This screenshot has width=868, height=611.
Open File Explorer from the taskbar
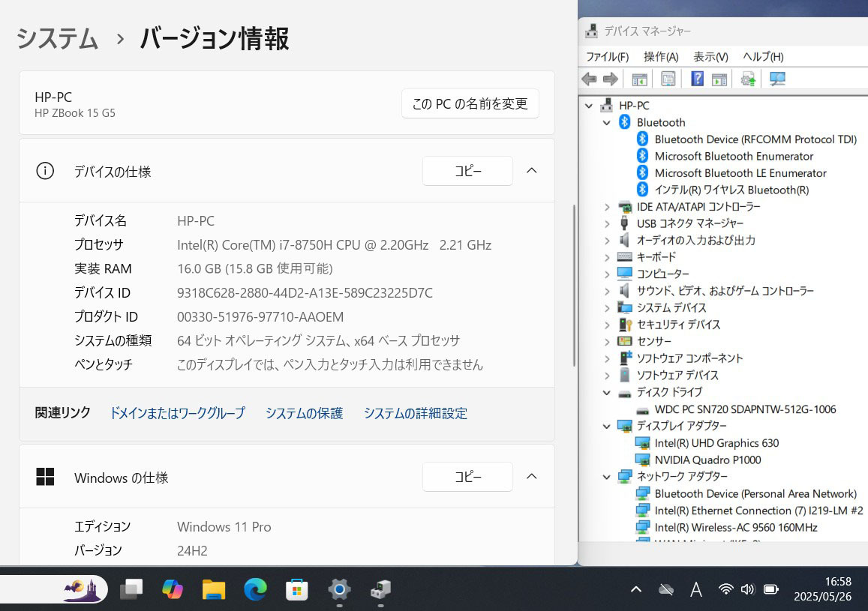pos(214,589)
